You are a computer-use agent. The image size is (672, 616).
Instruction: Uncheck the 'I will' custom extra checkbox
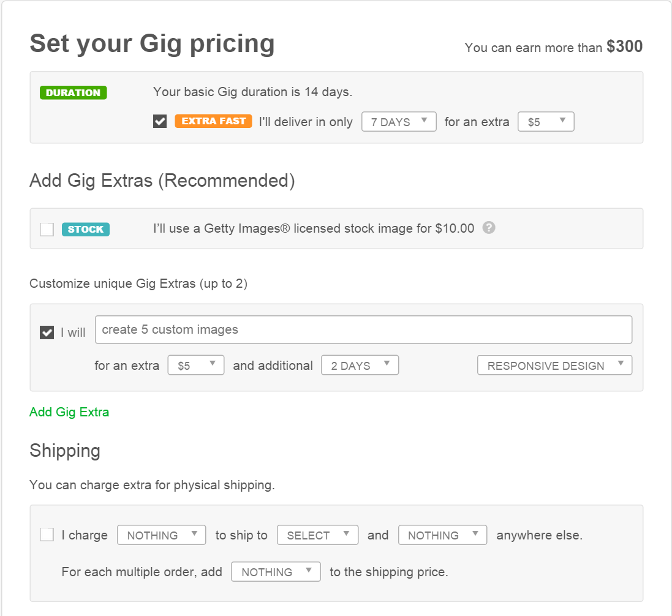[x=47, y=332]
